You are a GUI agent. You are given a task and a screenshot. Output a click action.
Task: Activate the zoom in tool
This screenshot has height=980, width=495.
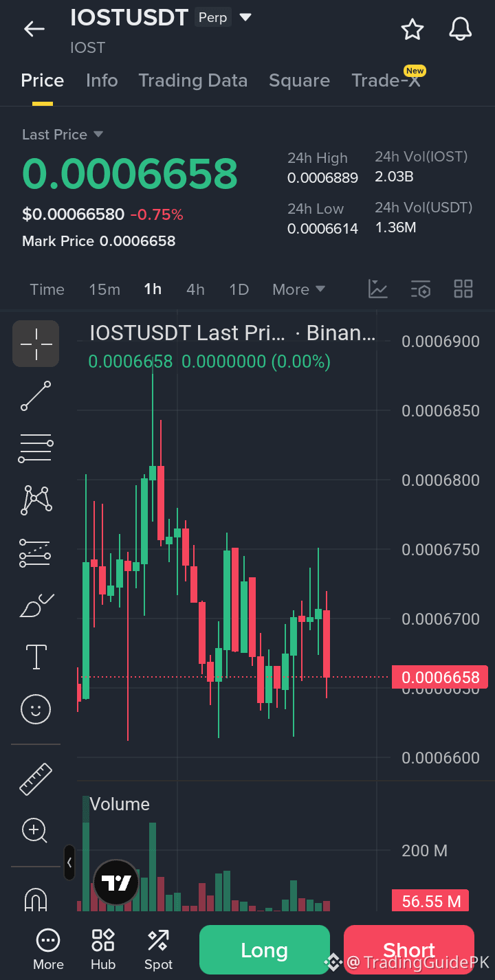[x=34, y=830]
